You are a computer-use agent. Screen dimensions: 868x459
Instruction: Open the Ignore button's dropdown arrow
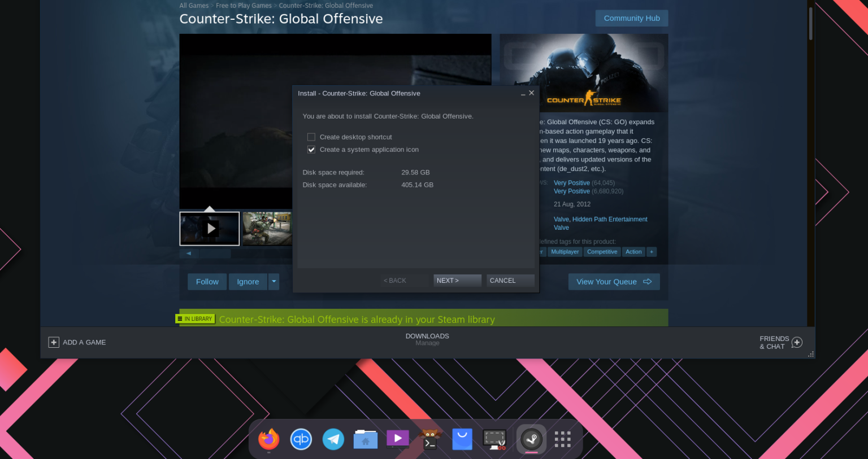point(274,281)
